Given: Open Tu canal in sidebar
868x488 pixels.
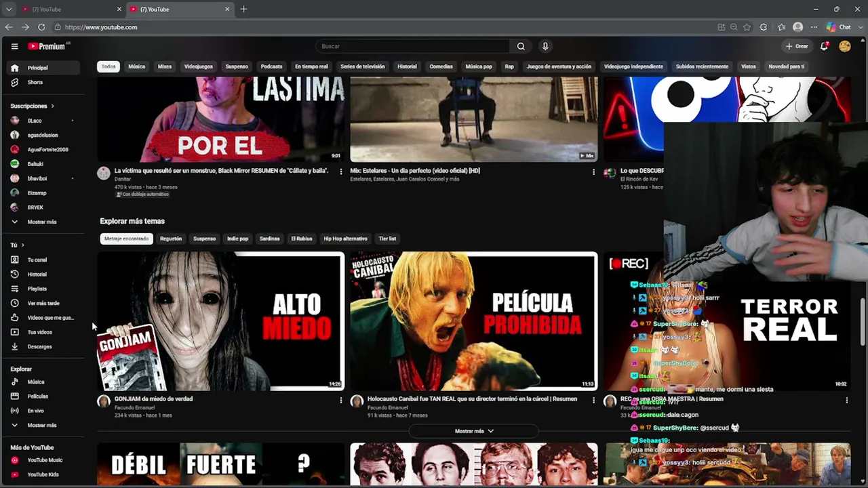Looking at the screenshot, I should point(44,260).
